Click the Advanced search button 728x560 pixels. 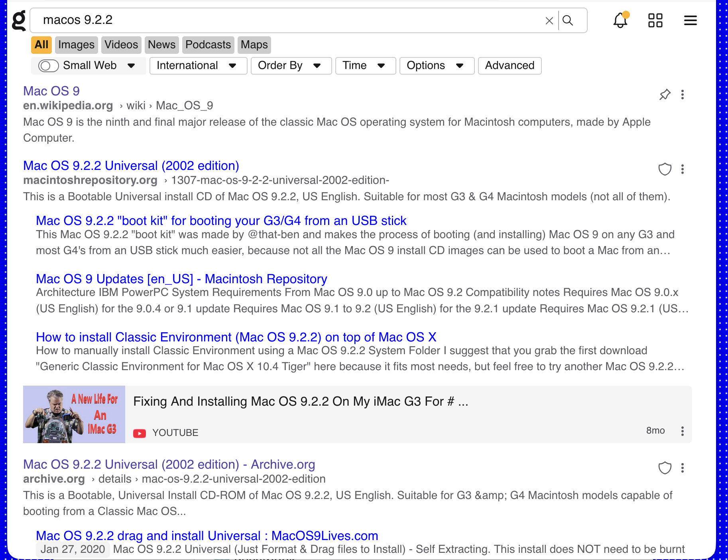coord(510,65)
